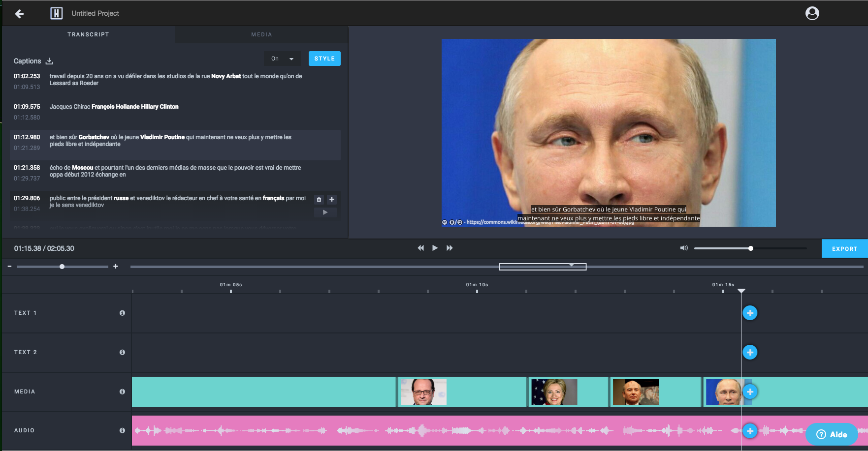Show info for TEXT 2 track

122,352
